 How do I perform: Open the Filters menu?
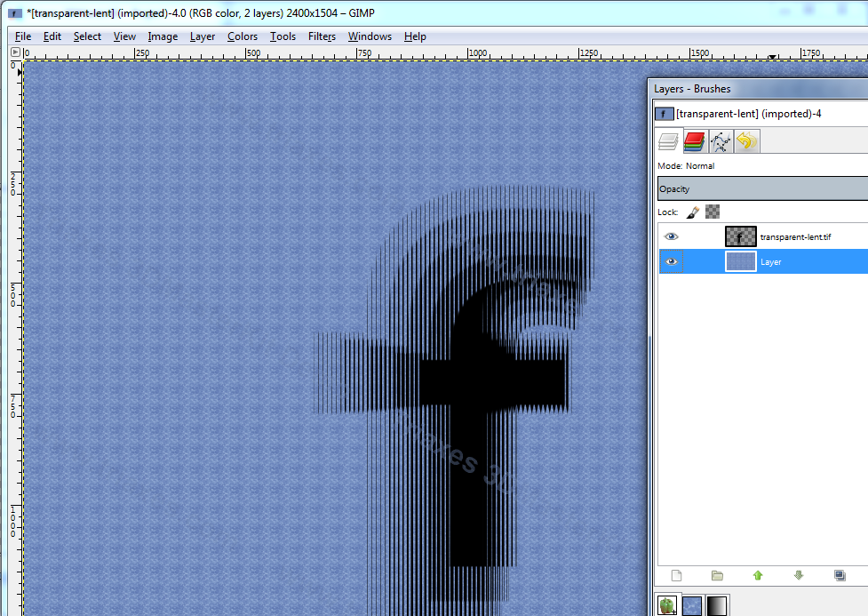(x=322, y=36)
